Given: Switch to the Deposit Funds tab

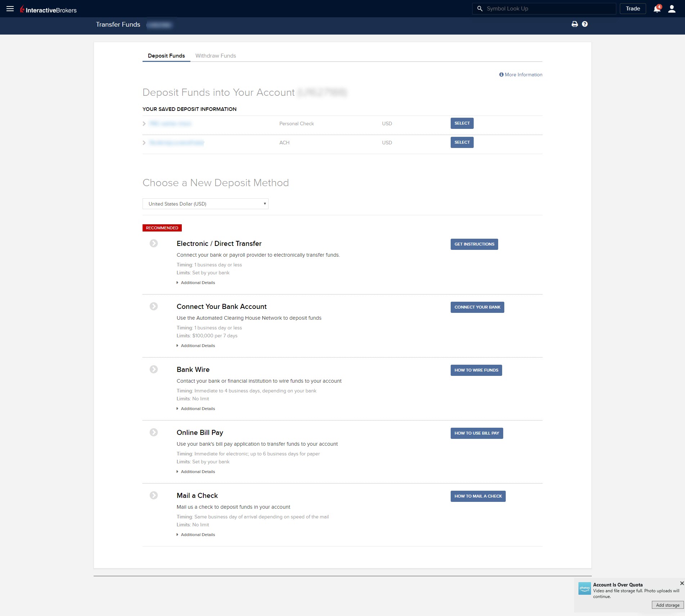Looking at the screenshot, I should pos(166,56).
